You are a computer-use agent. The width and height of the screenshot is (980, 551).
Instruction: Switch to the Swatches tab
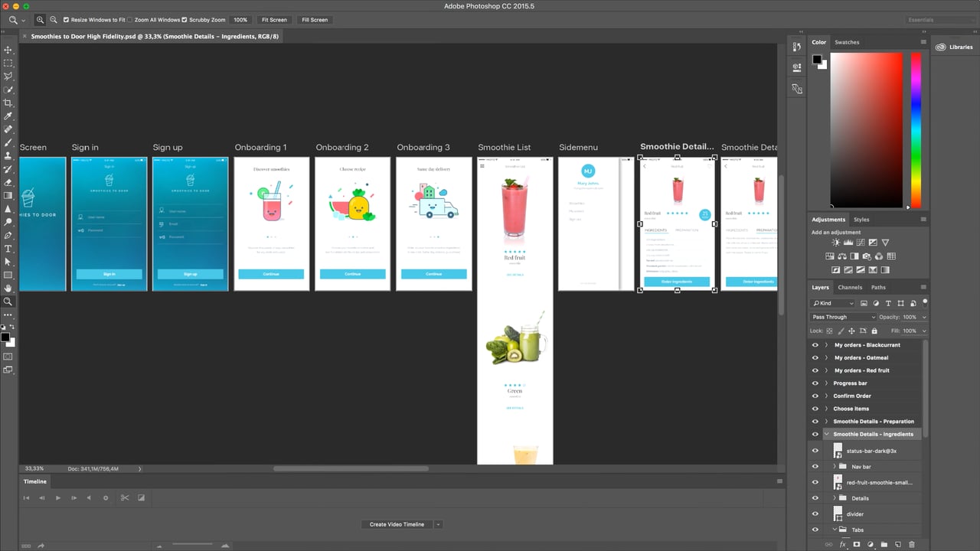tap(847, 42)
